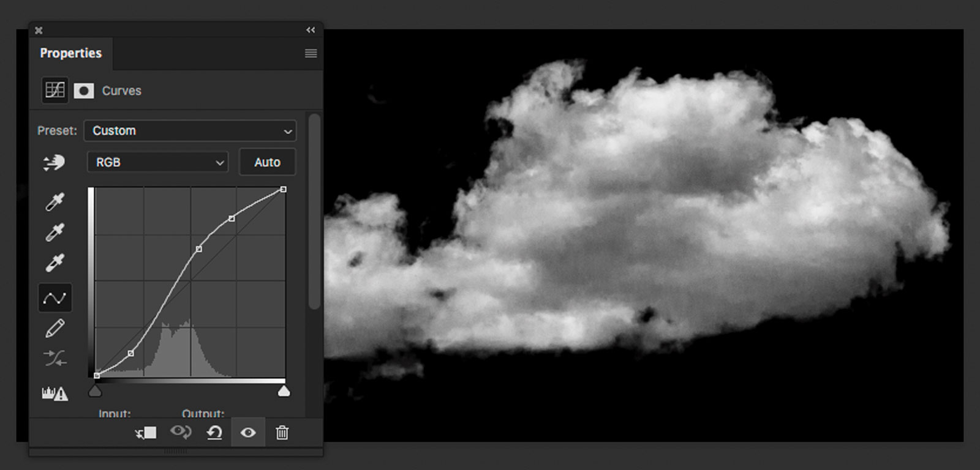Toggle view previous state button
Image resolution: width=980 pixels, height=470 pixels.
(x=181, y=433)
